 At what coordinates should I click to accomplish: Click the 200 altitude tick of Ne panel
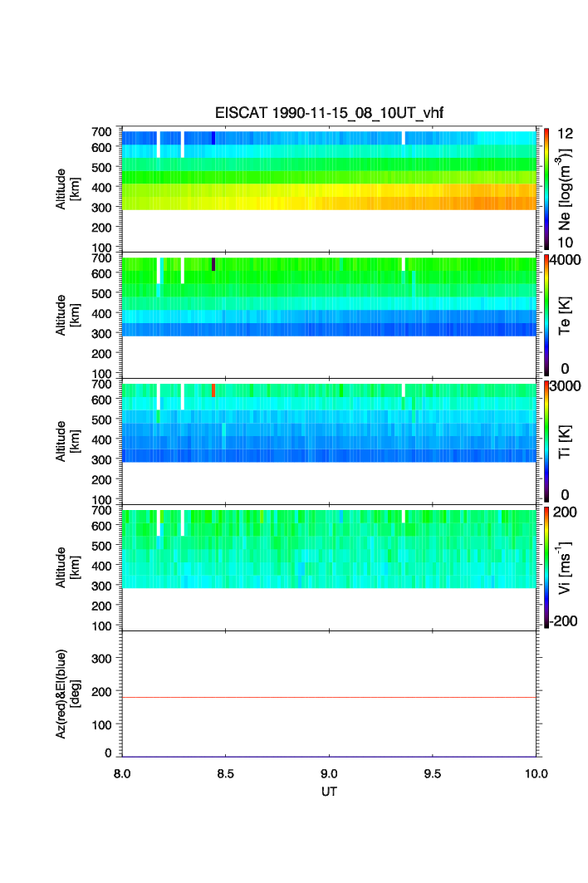(101, 228)
